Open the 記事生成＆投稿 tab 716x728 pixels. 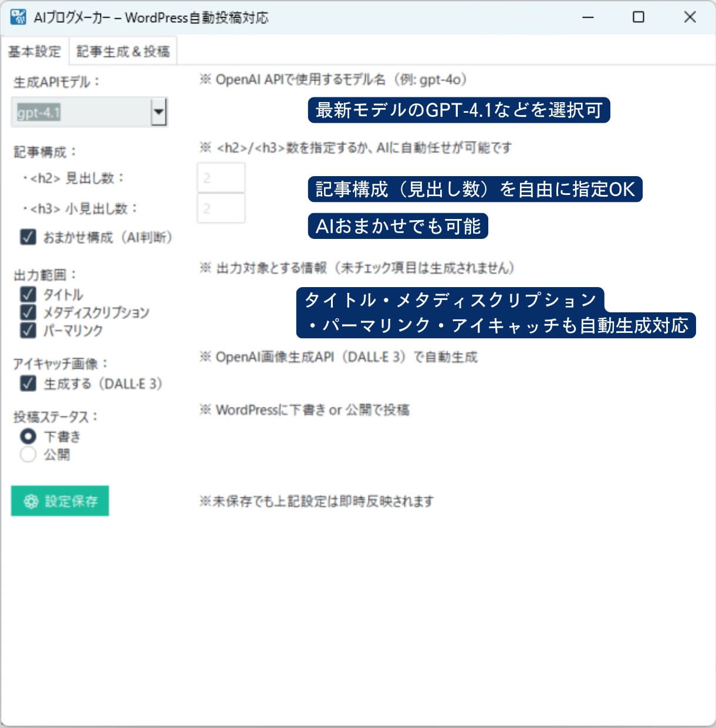(123, 52)
